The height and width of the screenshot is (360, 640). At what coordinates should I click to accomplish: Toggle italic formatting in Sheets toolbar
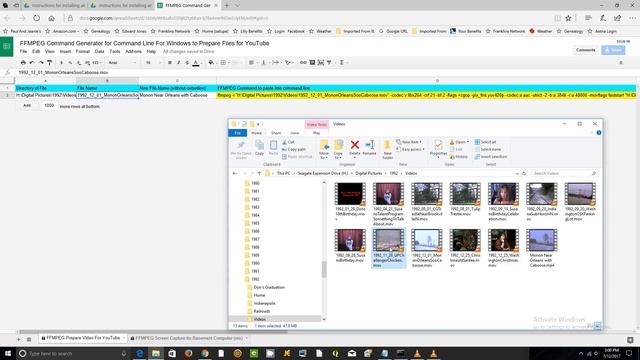178,62
